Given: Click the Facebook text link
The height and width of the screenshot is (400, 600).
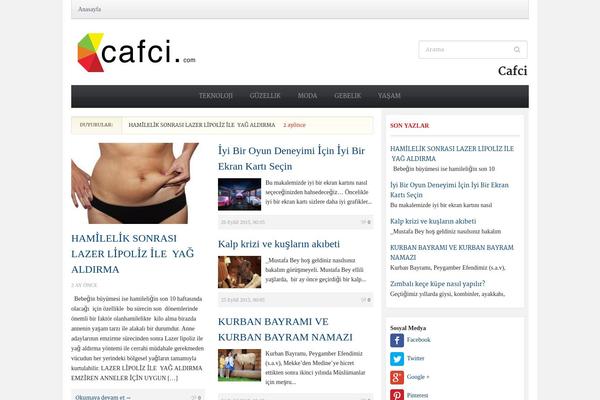Looking at the screenshot, I should pyautogui.click(x=419, y=340).
